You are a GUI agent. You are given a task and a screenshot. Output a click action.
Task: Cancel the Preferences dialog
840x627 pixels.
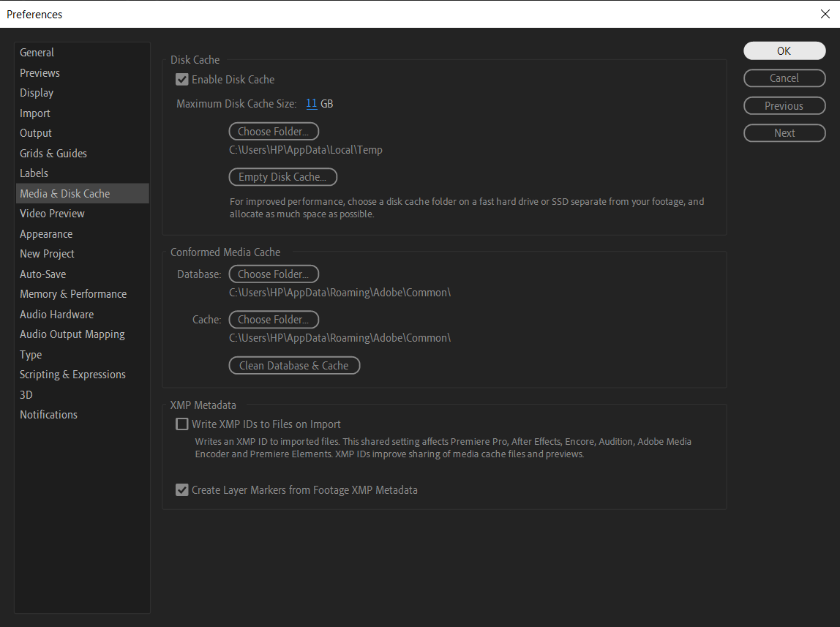click(x=784, y=78)
